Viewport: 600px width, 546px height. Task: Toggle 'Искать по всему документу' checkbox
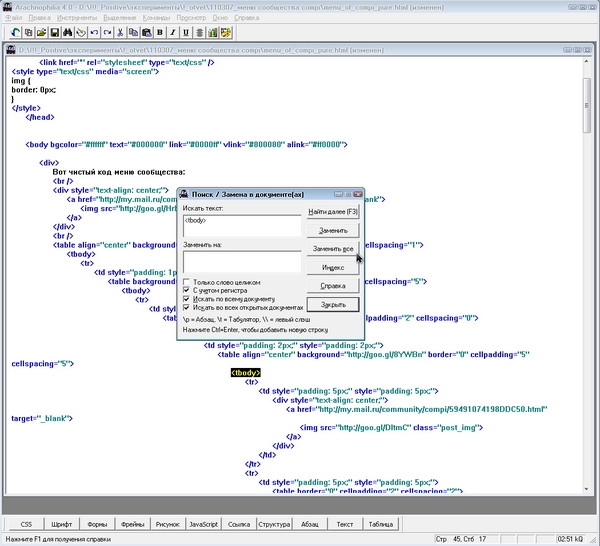[x=186, y=299]
